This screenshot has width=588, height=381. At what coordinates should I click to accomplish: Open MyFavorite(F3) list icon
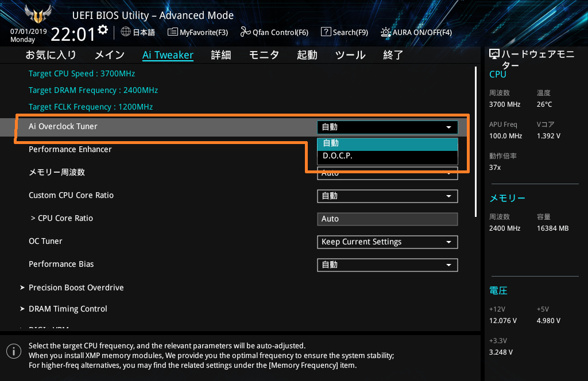(172, 32)
